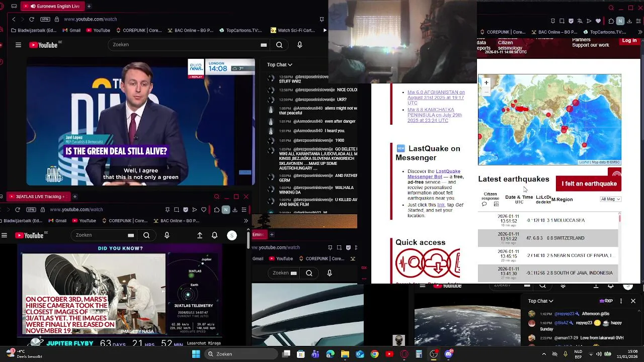Select the Eminem browser tab
This screenshot has width=644, height=362.
(x=260, y=234)
